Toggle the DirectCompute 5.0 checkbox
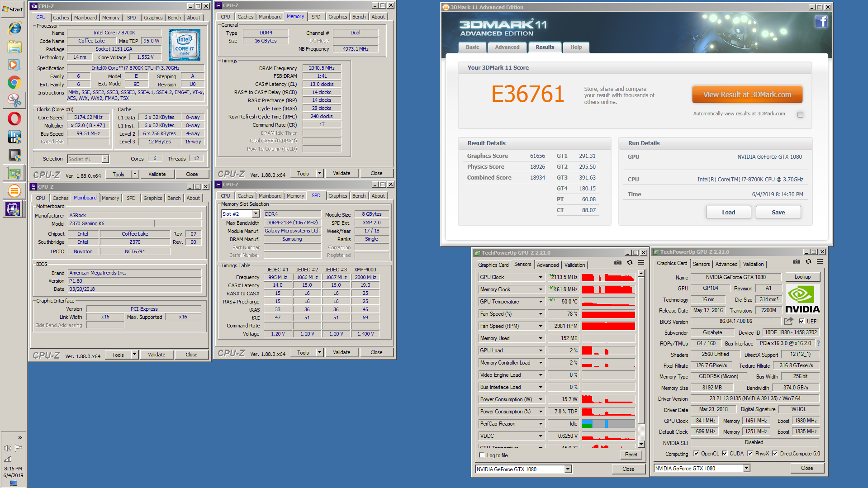The height and width of the screenshot is (488, 868). pyautogui.click(x=775, y=454)
